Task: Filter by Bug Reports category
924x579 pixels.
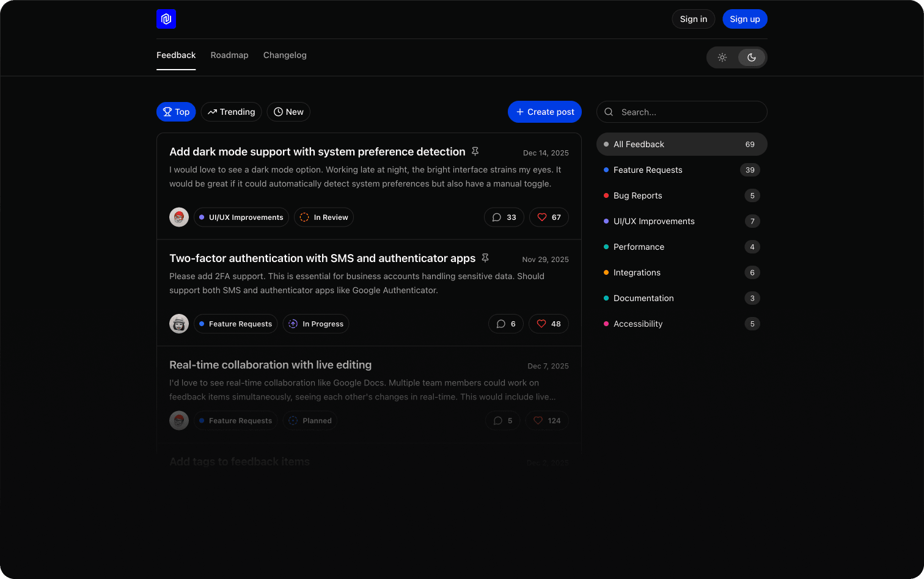Action: coord(682,195)
